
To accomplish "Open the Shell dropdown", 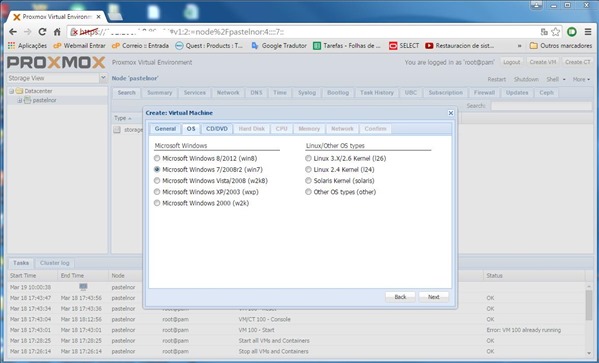I will (555, 79).
